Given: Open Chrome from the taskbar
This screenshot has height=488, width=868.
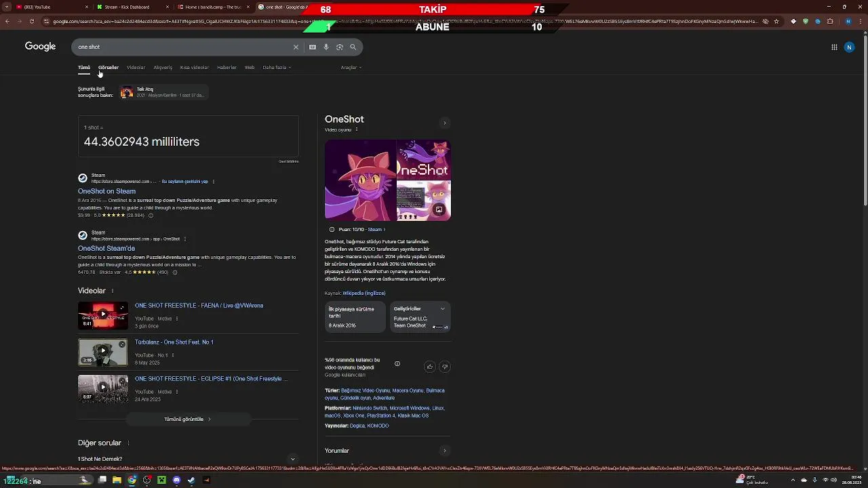Looking at the screenshot, I should coord(132,480).
